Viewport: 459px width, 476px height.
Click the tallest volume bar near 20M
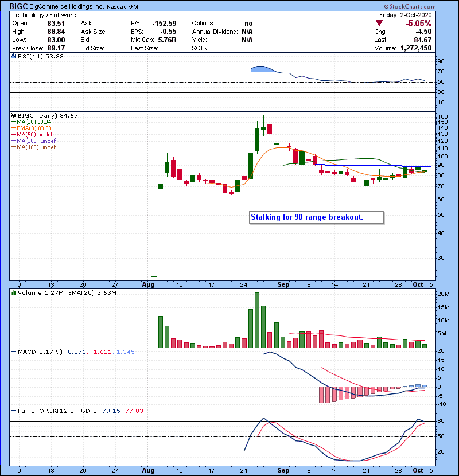[257, 320]
